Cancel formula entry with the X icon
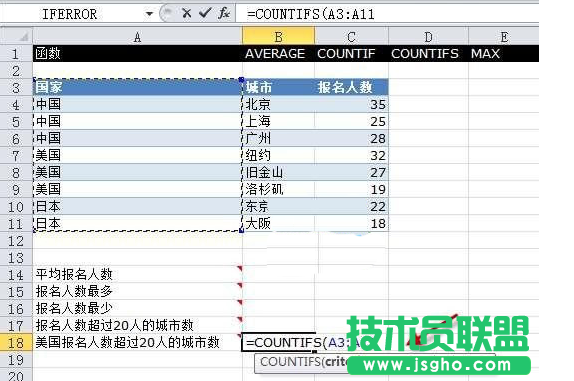Image resolution: width=574 pixels, height=381 pixels. point(186,14)
